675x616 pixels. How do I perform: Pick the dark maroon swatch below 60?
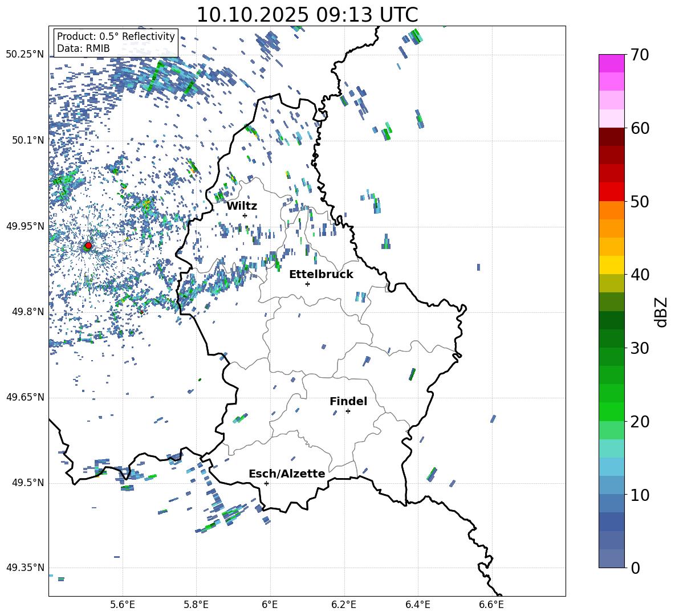(612, 137)
